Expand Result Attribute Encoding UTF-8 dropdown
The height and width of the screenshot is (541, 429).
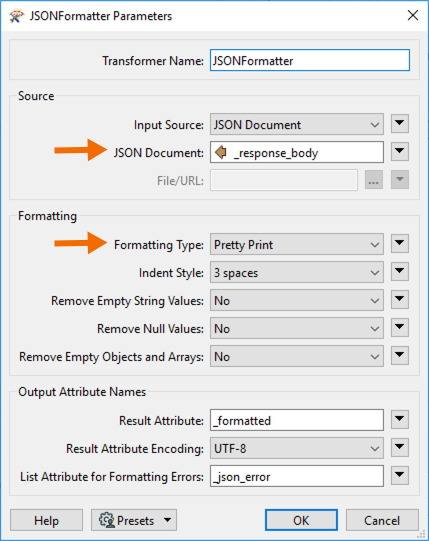pos(297,448)
